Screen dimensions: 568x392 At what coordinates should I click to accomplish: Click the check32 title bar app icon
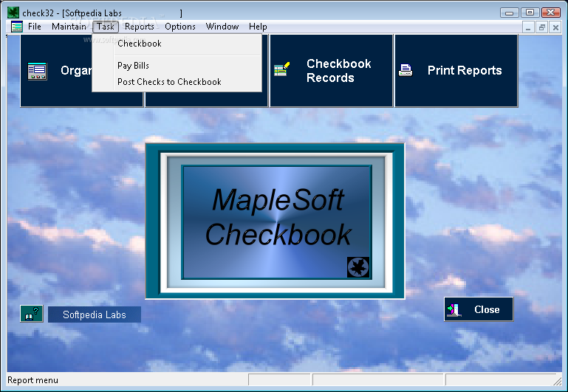coord(13,13)
